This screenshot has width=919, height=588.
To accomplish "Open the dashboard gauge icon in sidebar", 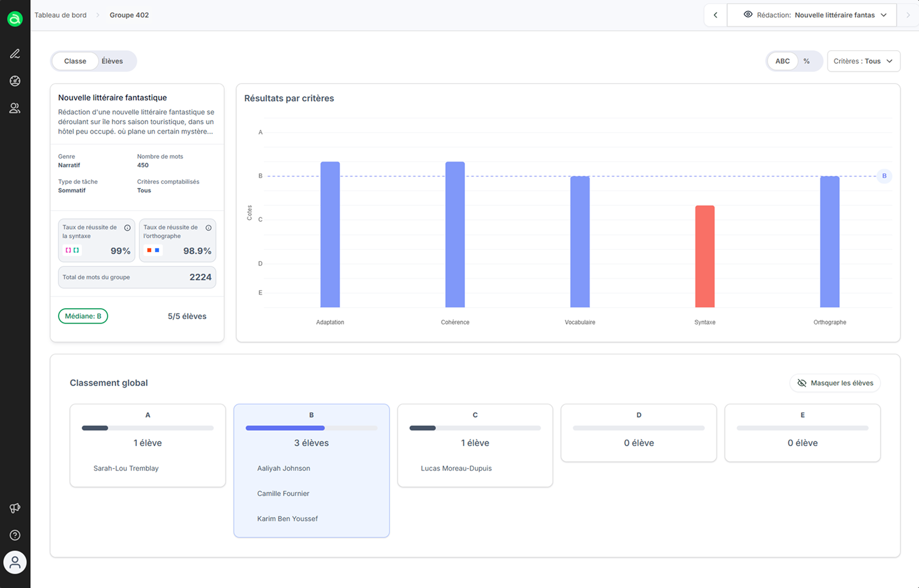I will 15,81.
